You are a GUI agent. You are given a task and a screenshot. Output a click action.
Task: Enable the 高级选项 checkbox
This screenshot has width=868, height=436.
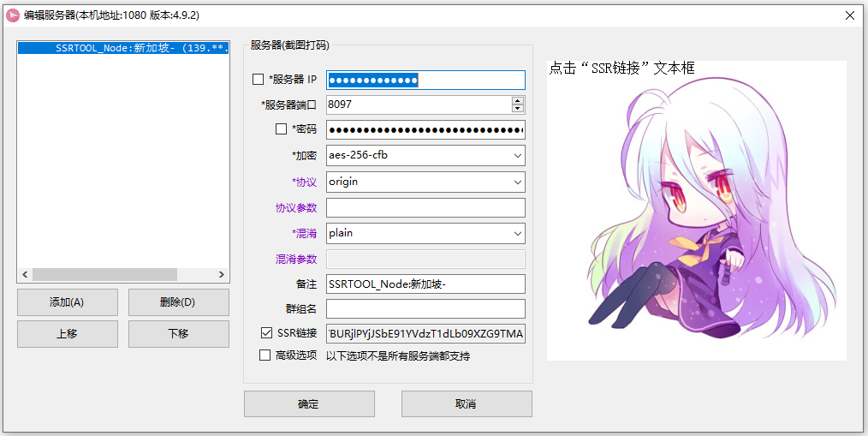pos(265,355)
